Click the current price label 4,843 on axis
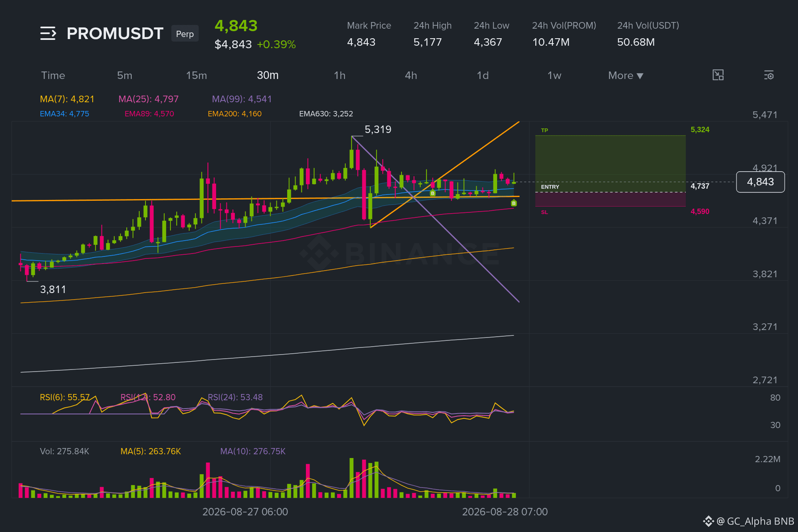The width and height of the screenshot is (798, 532). tap(760, 182)
